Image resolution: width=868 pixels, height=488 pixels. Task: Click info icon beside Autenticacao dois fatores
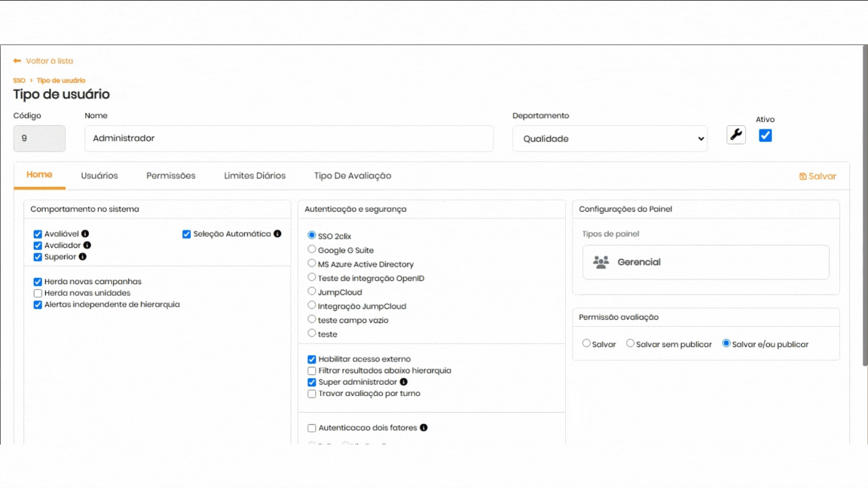click(423, 428)
